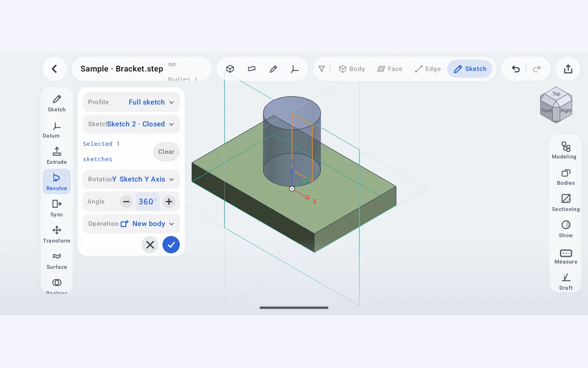Image resolution: width=588 pixels, height=368 pixels.
Task: Click the surface plane icon in top toolbar
Action: pos(252,69)
